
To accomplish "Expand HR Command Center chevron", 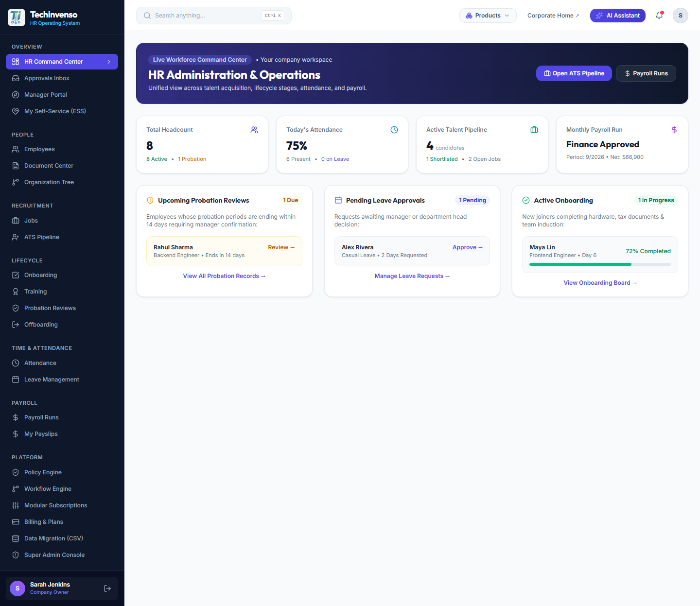I will click(x=109, y=62).
